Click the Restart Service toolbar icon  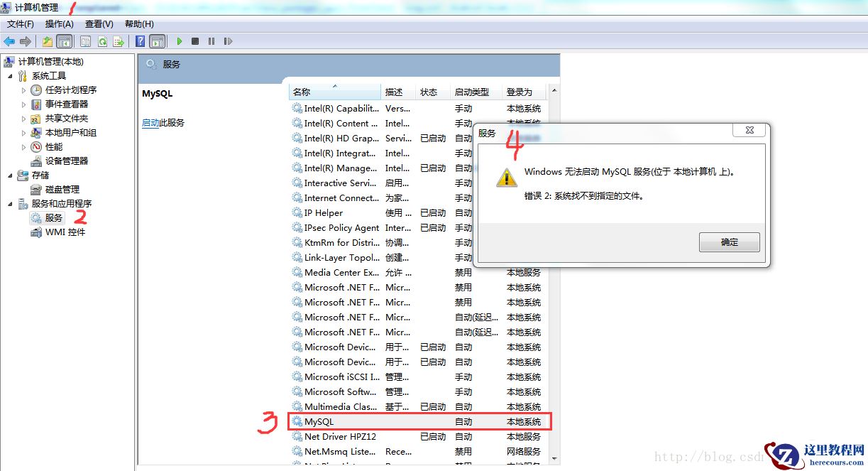(228, 41)
